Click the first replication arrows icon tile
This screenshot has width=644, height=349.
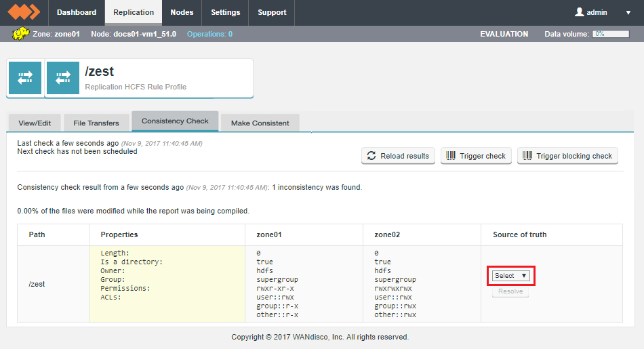tap(25, 79)
